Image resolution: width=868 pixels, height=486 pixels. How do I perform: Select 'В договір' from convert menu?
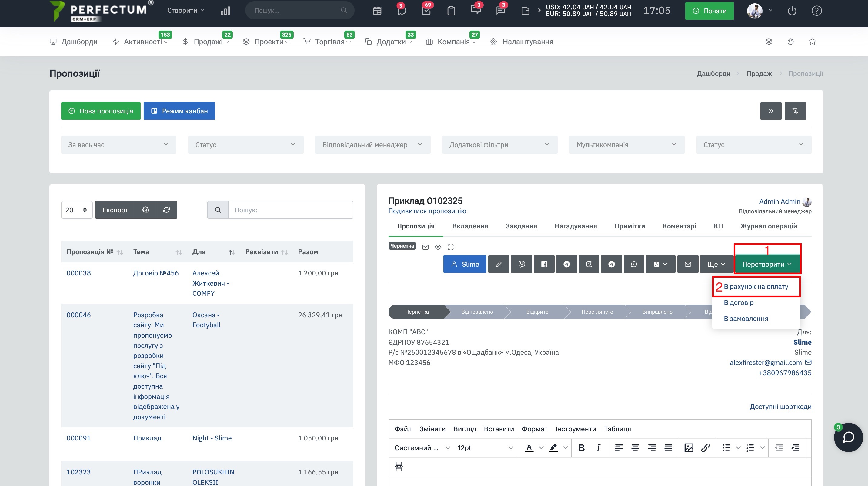tap(738, 302)
